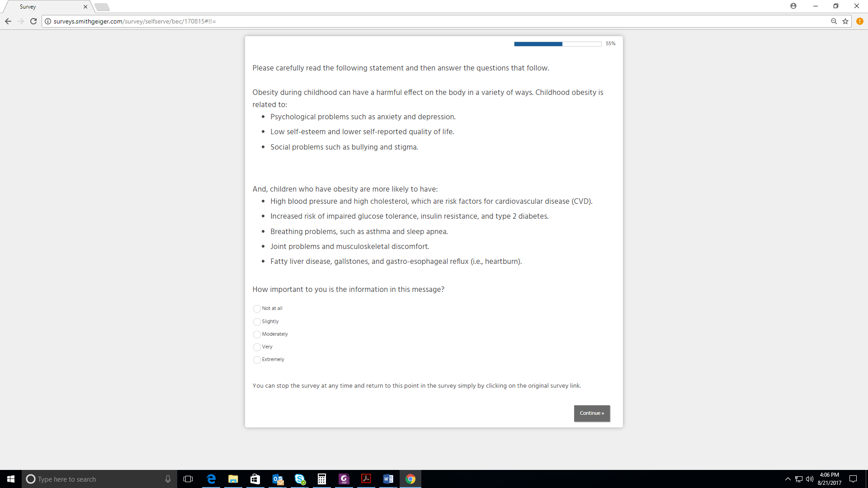Select the "Moderately" option
The height and width of the screenshot is (488, 868).
pyautogui.click(x=257, y=334)
